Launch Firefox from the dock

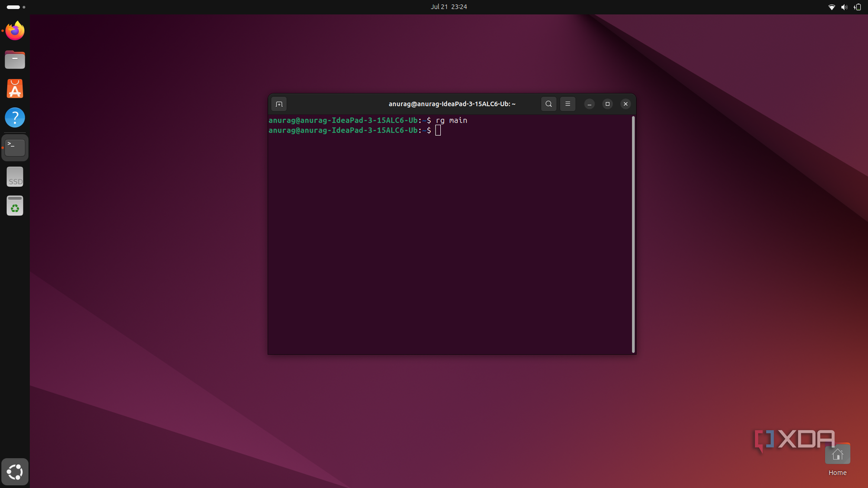[x=15, y=30]
